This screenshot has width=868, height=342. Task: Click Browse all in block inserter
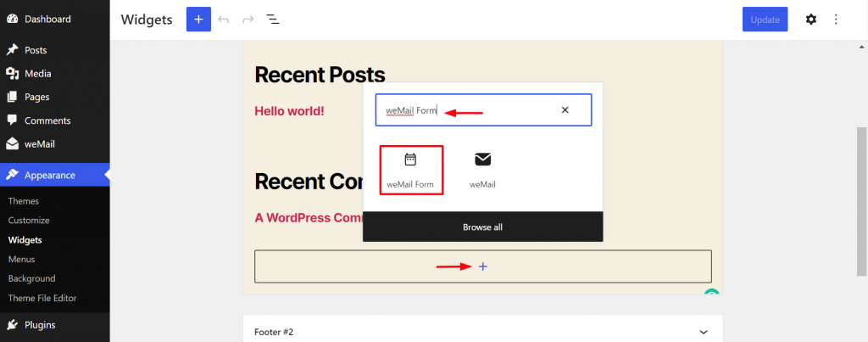click(482, 227)
